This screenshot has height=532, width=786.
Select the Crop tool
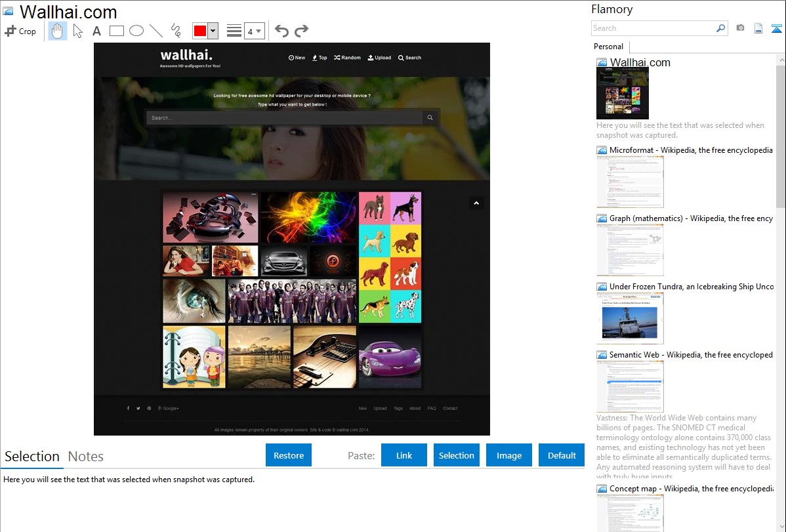[20, 31]
